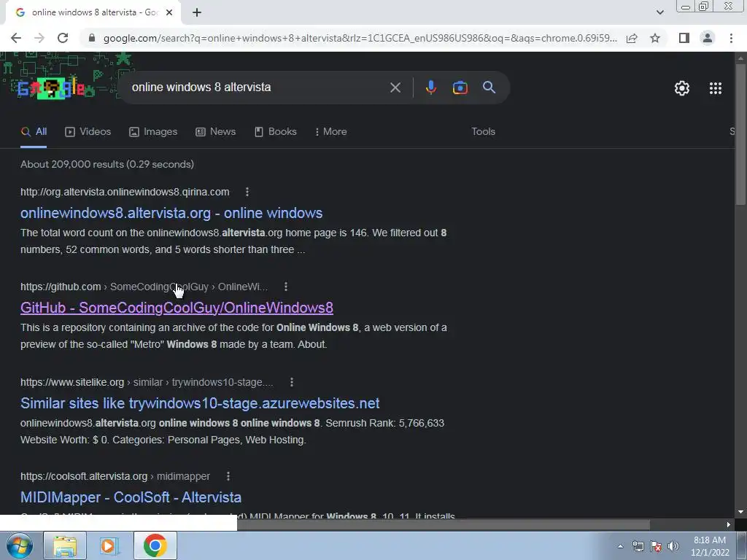Open the search Tools options
Image resolution: width=747 pixels, height=560 pixels.
click(x=483, y=132)
